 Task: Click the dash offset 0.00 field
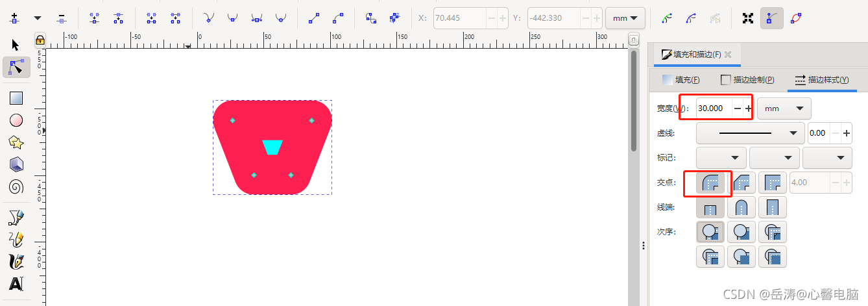point(819,133)
